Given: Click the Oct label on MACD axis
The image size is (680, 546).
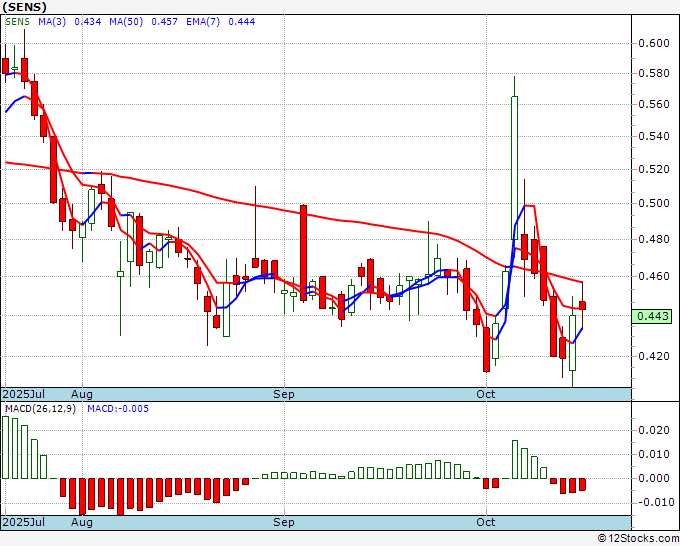Looking at the screenshot, I should 485,522.
